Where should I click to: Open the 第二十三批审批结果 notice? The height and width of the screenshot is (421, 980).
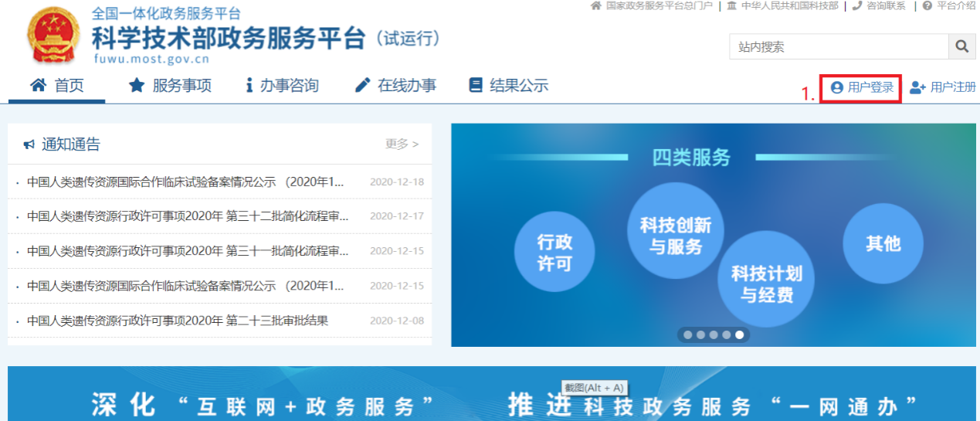coord(178,321)
